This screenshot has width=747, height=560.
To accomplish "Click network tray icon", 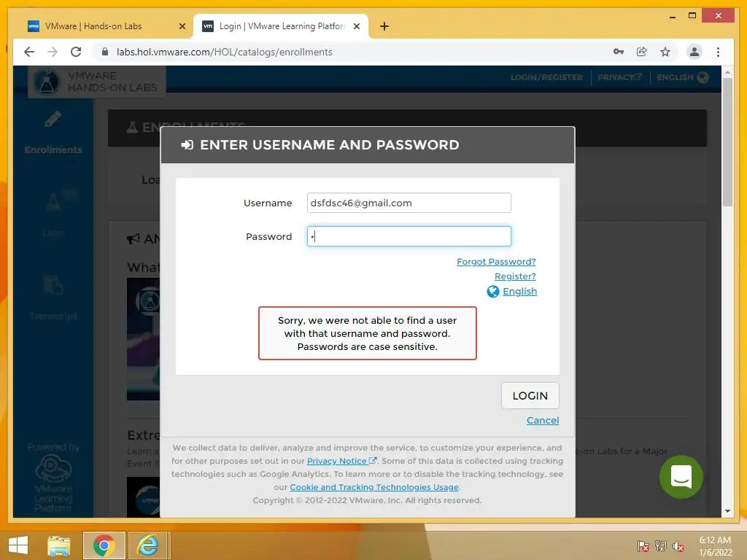I will 661,546.
